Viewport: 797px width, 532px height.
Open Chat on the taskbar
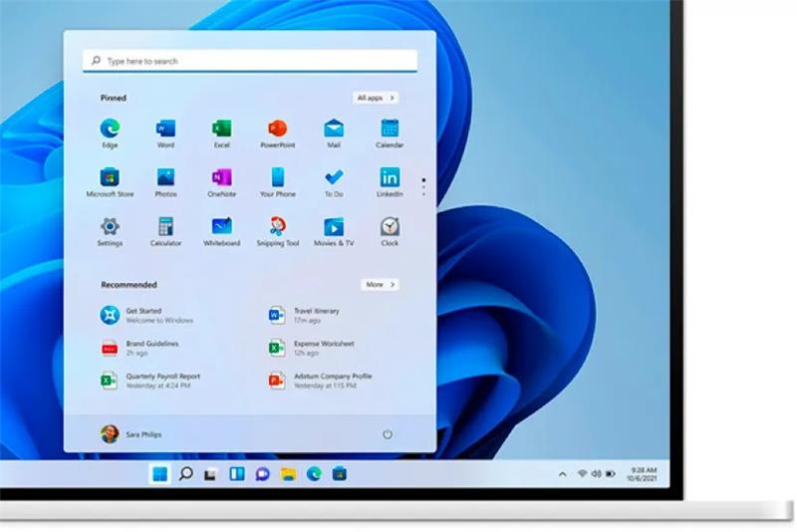(x=262, y=474)
